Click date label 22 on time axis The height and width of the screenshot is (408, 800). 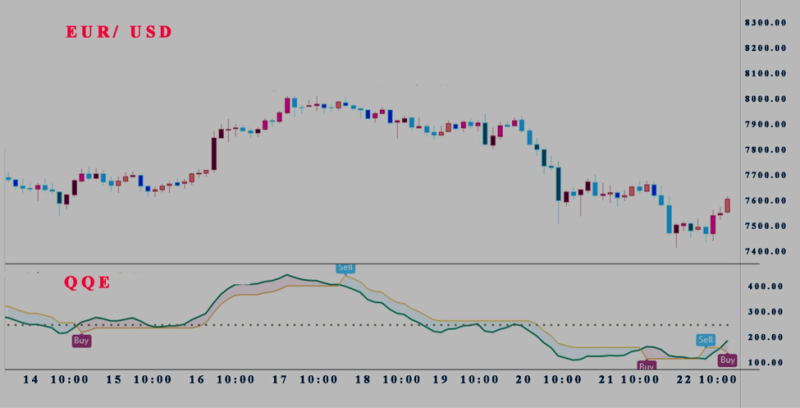[x=684, y=379]
